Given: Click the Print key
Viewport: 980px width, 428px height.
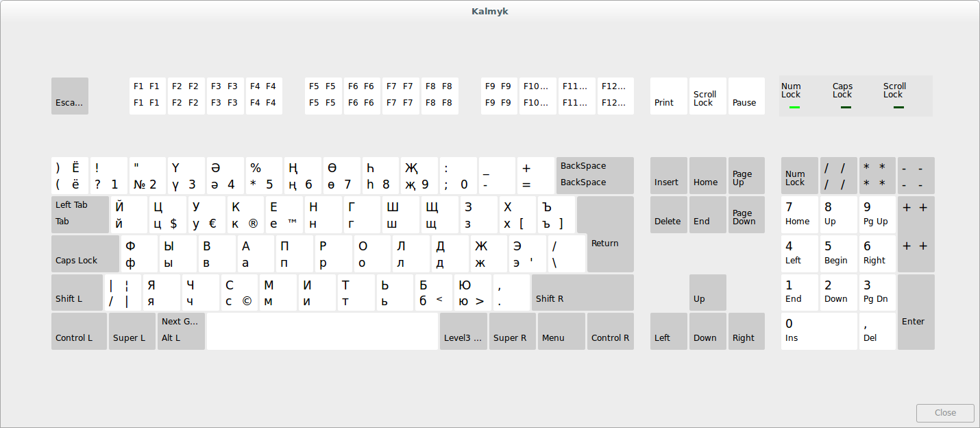Looking at the screenshot, I should point(668,96).
